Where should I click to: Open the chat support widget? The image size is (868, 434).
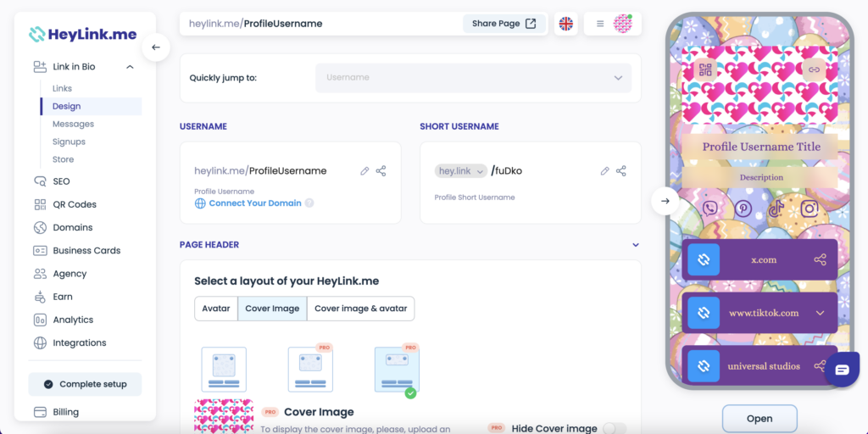(x=842, y=370)
